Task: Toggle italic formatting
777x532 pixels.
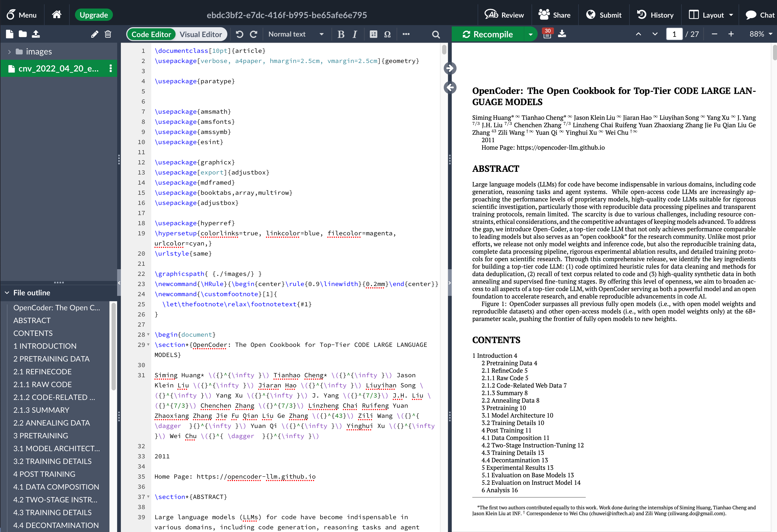Action: [x=355, y=34]
